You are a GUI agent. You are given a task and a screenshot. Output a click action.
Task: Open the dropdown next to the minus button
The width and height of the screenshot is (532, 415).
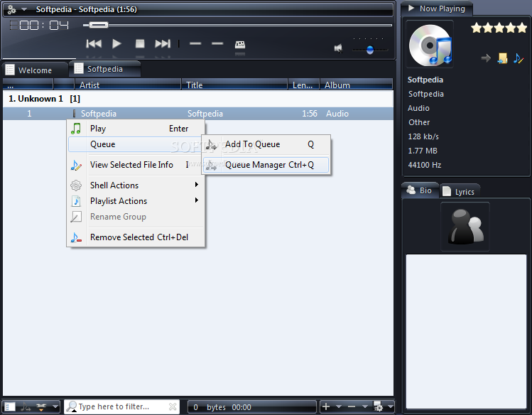click(x=365, y=406)
